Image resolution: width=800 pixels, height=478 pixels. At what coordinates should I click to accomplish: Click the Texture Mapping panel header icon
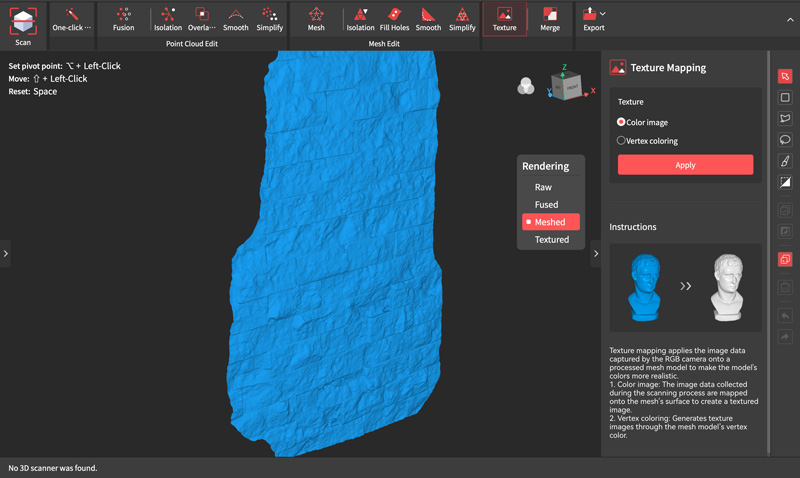(617, 68)
